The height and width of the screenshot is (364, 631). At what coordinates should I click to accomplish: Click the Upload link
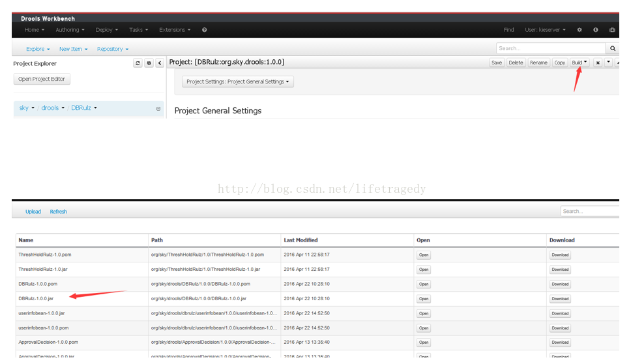[33, 212]
